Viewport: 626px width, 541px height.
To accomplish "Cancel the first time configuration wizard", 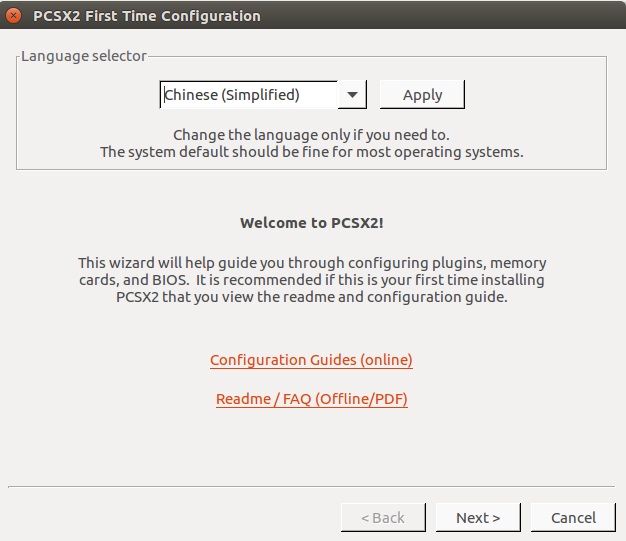I will click(x=573, y=517).
